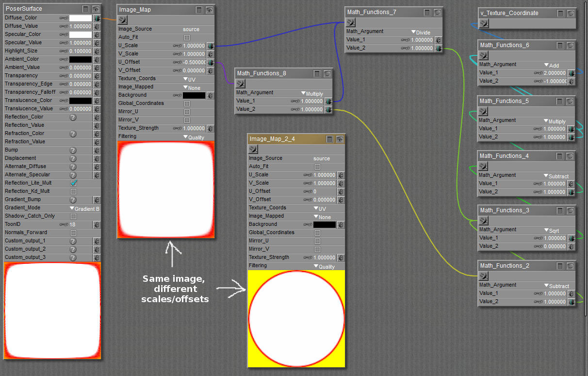Open the Diffuse_Color white swatch
588x376 pixels.
(81, 18)
